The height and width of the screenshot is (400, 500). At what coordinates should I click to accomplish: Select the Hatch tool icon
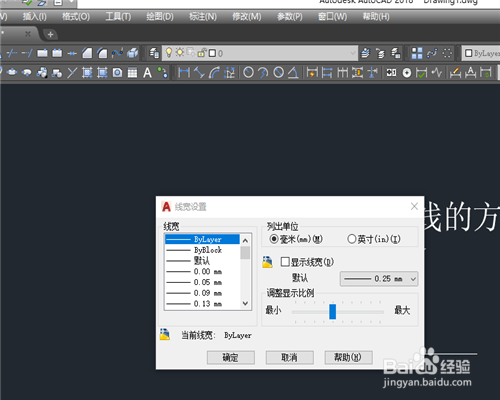87,72
